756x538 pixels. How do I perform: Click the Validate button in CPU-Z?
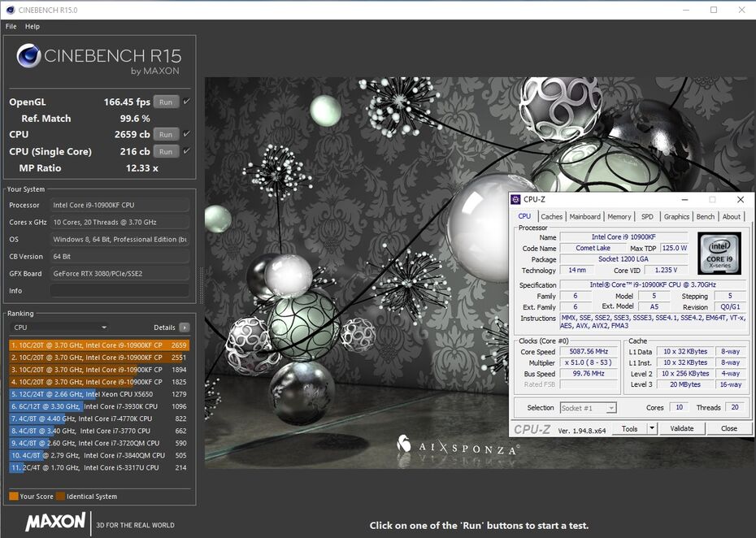[681, 428]
